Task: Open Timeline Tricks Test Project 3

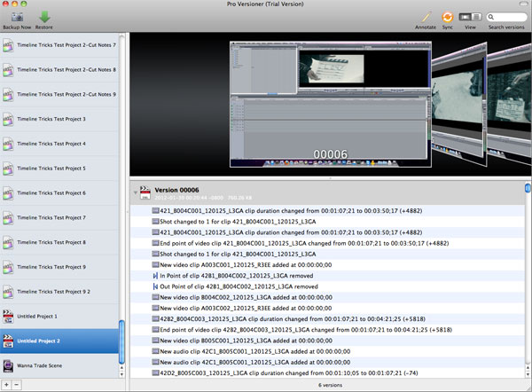Action: (59, 119)
